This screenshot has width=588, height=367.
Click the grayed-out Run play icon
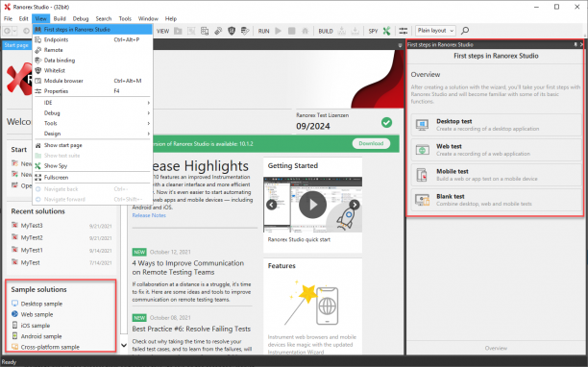pos(278,31)
